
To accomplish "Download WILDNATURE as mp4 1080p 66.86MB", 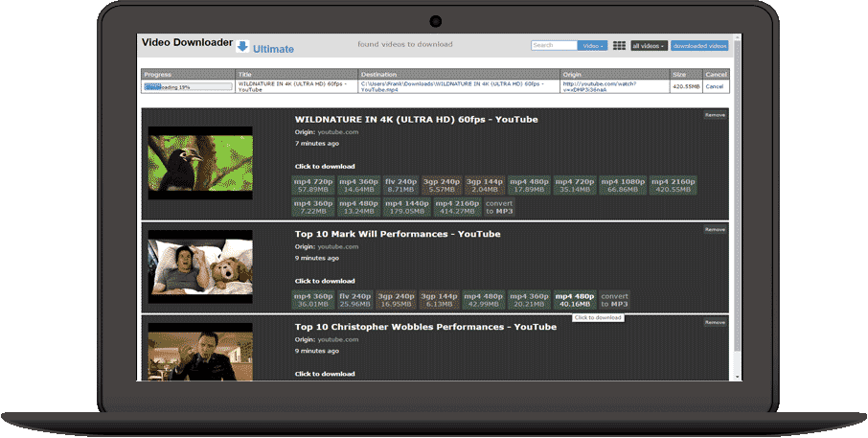I will (x=624, y=185).
